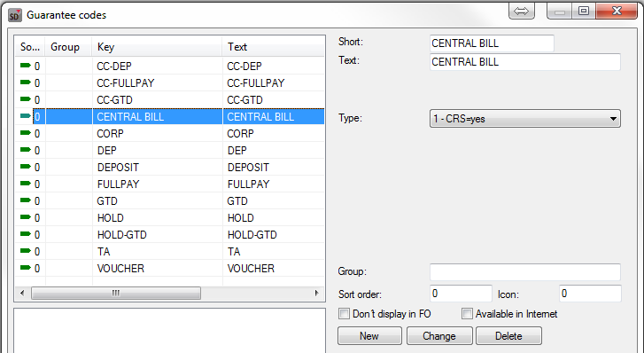The height and width of the screenshot is (353, 644).
Task: Click the empty text box under the list
Action: (169, 330)
